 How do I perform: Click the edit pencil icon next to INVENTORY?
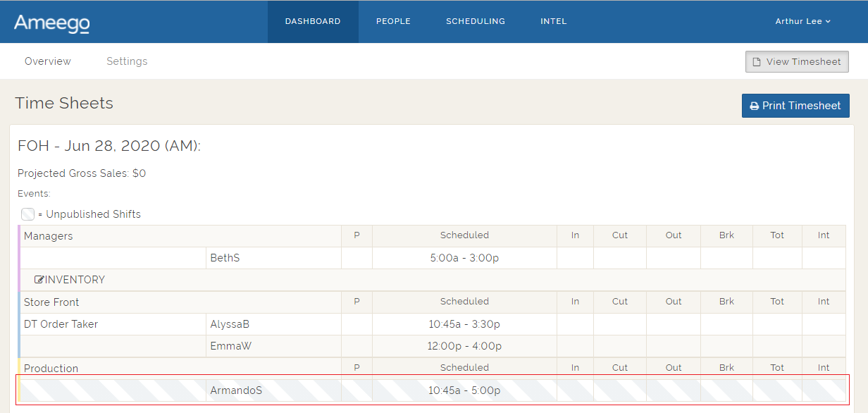[x=39, y=279]
